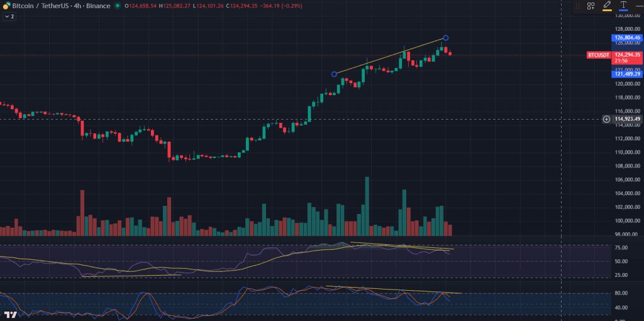Expand the collapsed indicators legend labeled 2

pyautogui.click(x=9, y=16)
